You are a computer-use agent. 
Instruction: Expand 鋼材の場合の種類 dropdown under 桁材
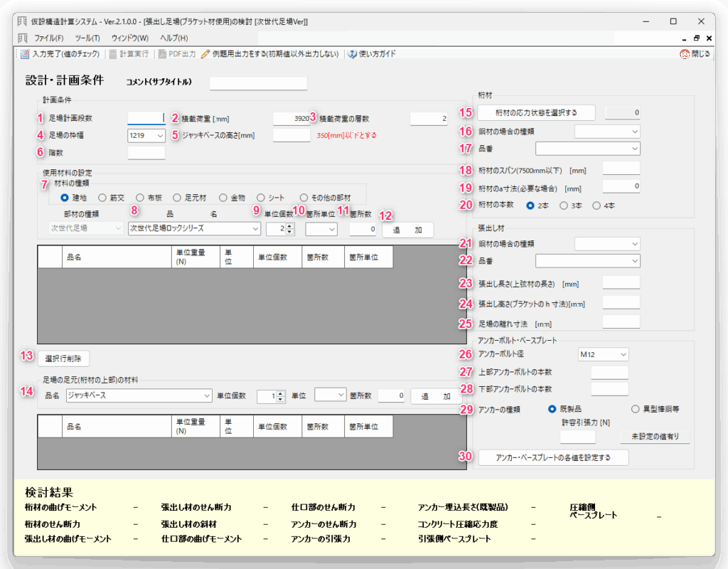click(x=607, y=132)
